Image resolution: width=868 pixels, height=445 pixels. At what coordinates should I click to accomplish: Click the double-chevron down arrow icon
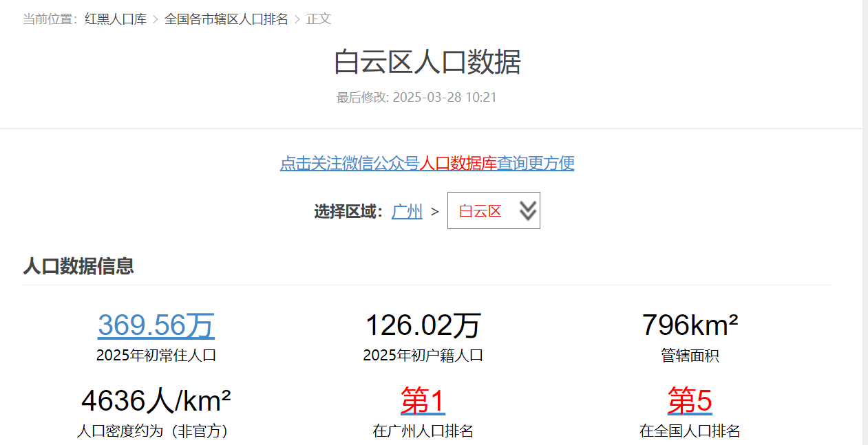point(527,210)
